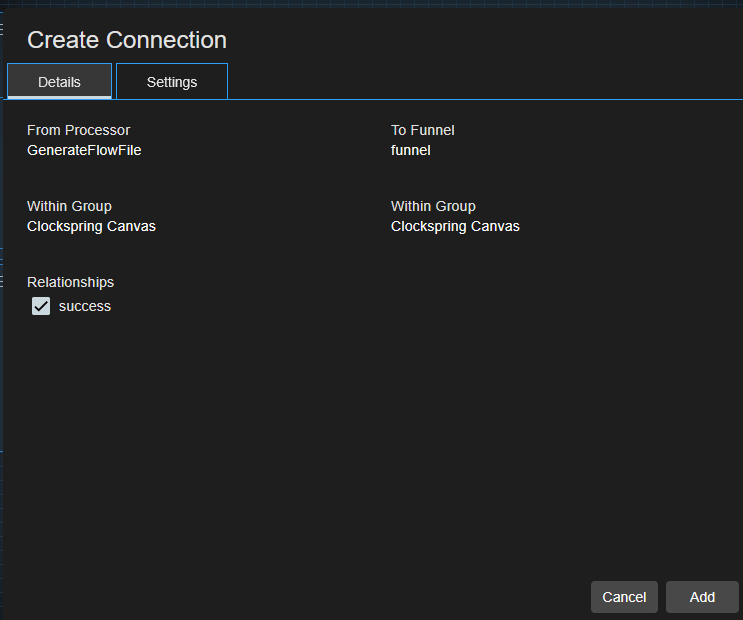Click empty tab strip beside Settings tab
This screenshot has height=620, width=743.
tap(480, 82)
